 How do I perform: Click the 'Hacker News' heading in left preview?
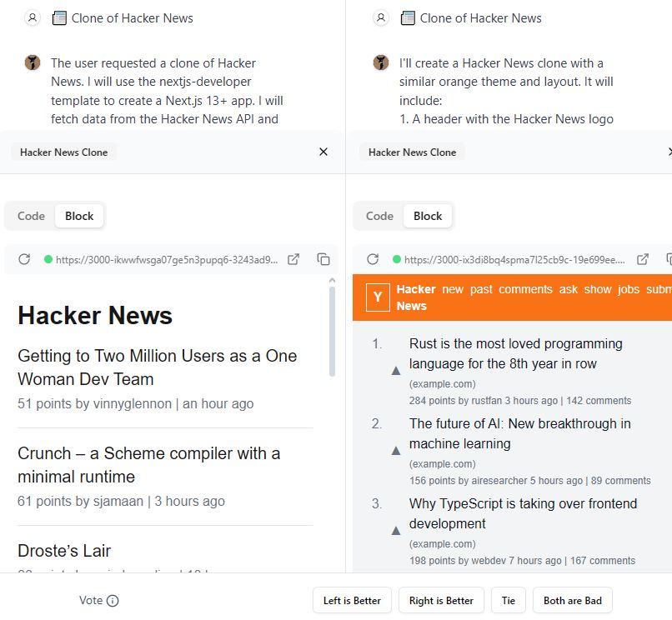95,316
